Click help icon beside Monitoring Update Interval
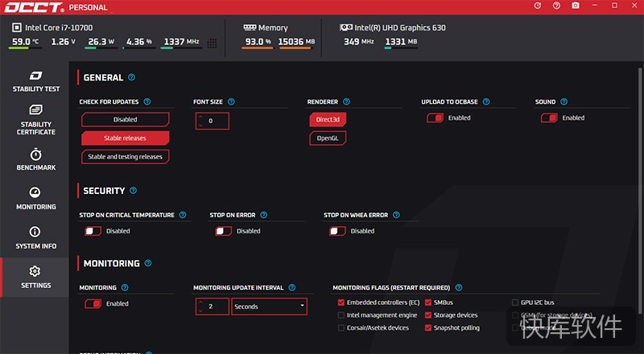 pos(292,287)
